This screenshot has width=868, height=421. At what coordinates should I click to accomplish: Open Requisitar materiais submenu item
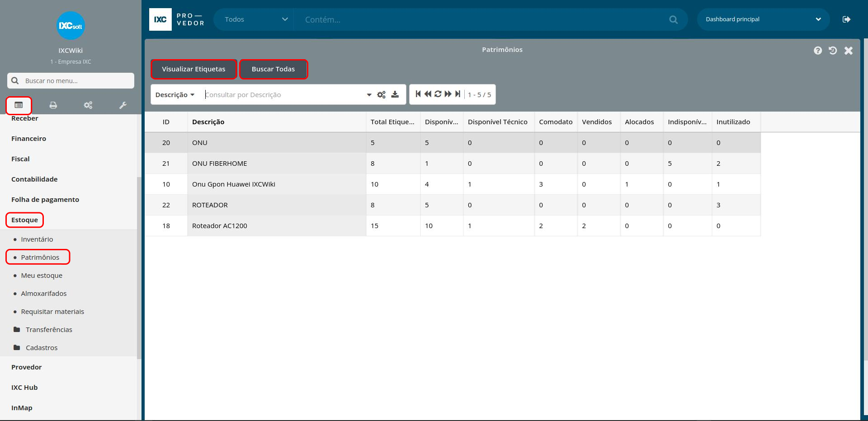[x=52, y=312]
